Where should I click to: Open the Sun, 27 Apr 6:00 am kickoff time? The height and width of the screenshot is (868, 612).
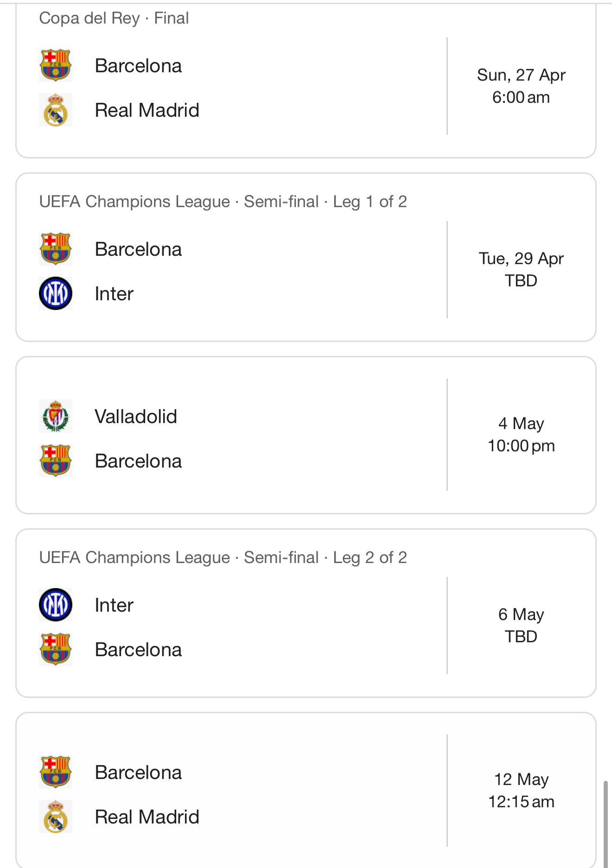521,86
